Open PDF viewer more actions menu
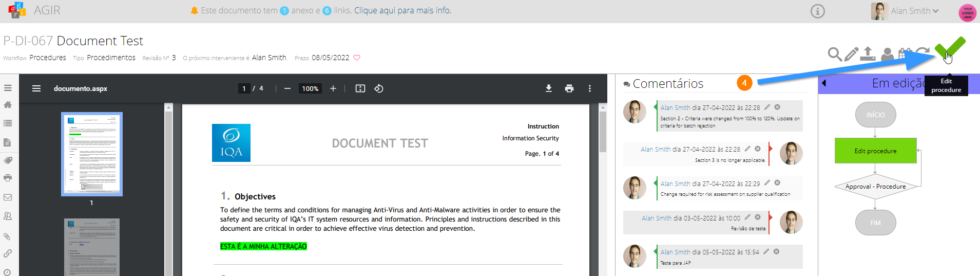The width and height of the screenshot is (980, 276). coord(590,88)
